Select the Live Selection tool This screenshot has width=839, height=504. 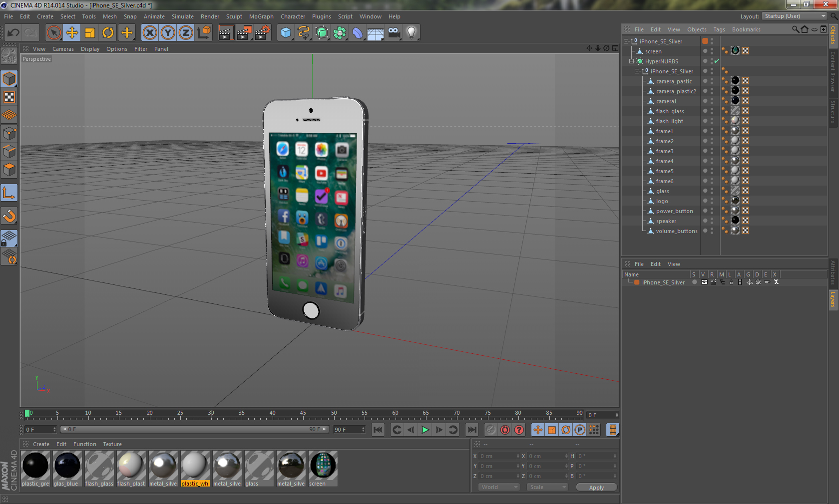pos(53,33)
